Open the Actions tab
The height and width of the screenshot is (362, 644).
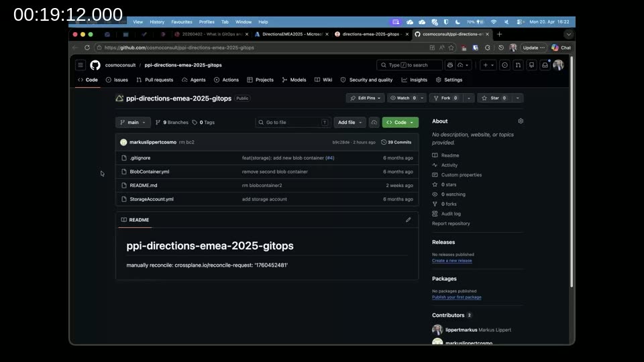pyautogui.click(x=226, y=80)
